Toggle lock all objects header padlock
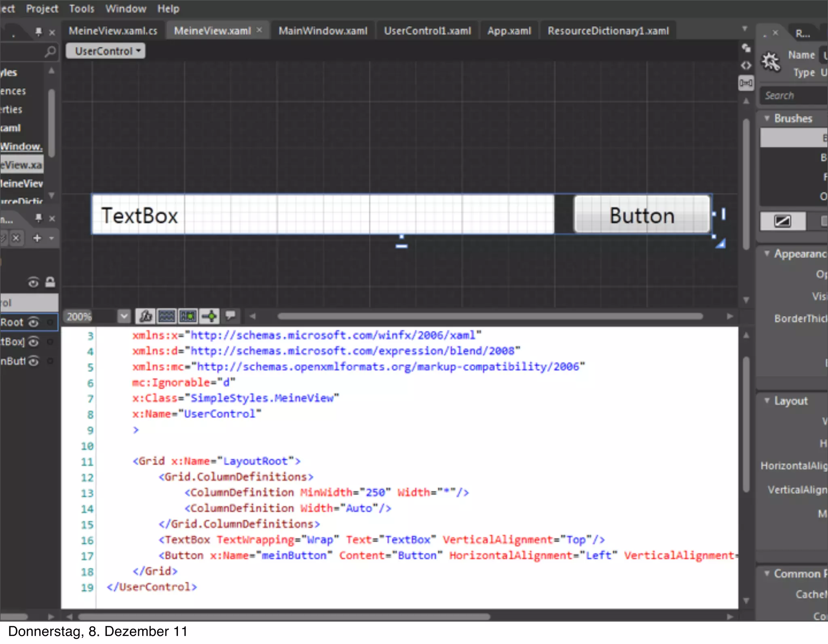 point(50,282)
